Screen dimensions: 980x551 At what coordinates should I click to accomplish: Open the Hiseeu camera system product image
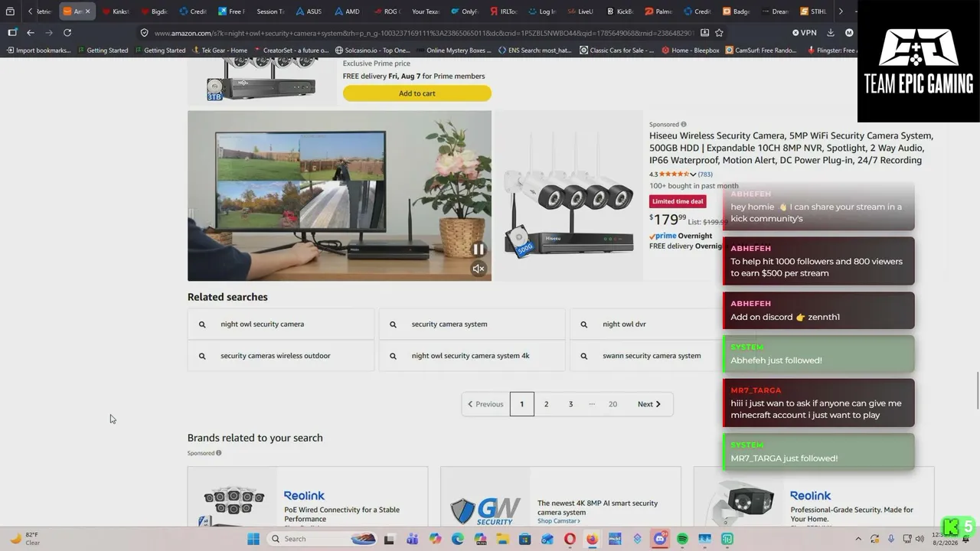tap(569, 196)
